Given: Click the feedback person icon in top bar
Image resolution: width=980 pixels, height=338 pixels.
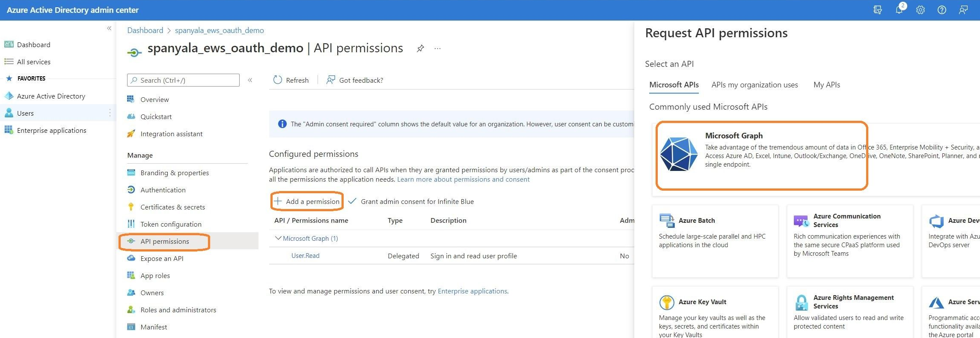Looking at the screenshot, I should tap(963, 10).
